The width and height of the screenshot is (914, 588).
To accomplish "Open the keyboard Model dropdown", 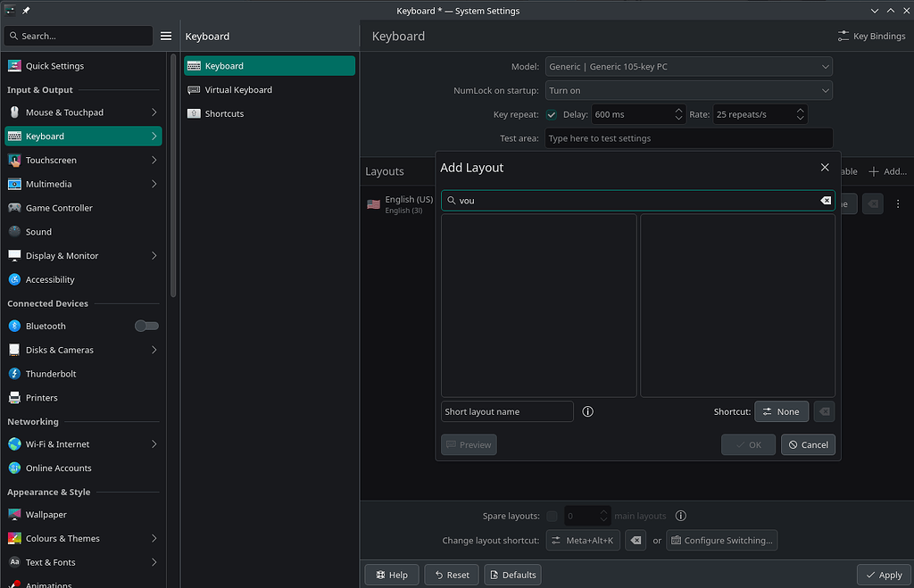I will click(x=689, y=66).
